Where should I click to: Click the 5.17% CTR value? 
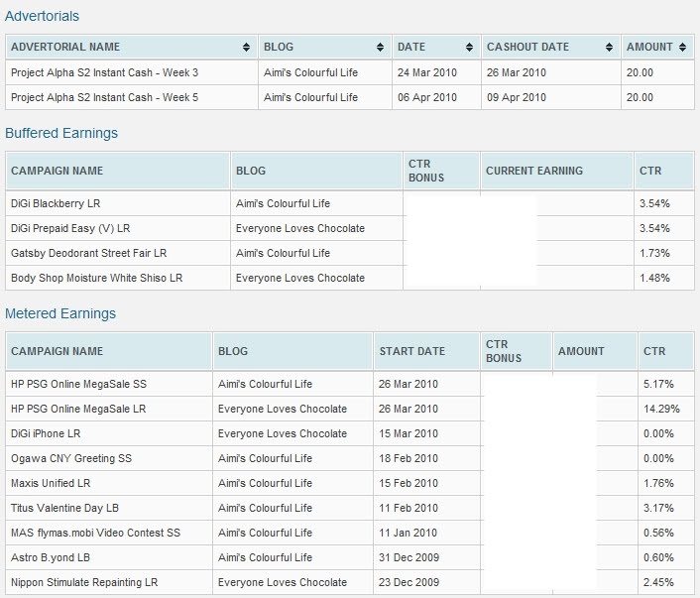(x=658, y=384)
